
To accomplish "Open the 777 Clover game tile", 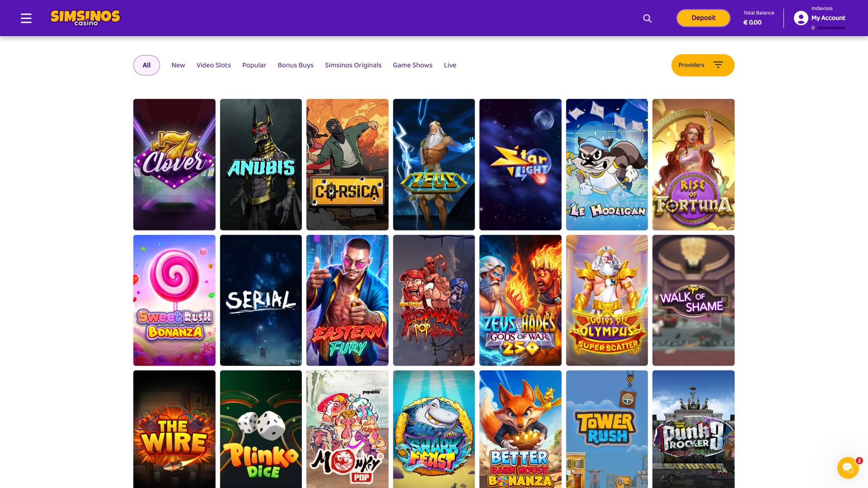I will click(174, 164).
